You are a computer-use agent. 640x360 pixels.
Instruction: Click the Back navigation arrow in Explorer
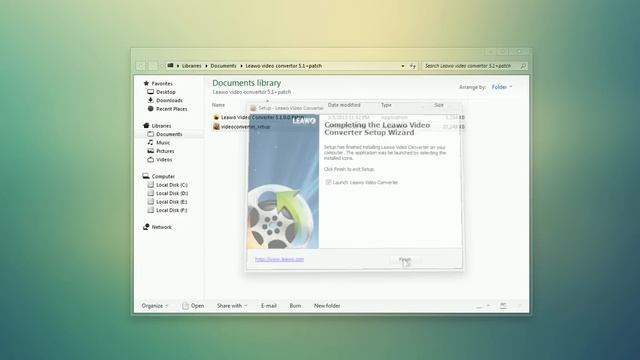click(141, 66)
